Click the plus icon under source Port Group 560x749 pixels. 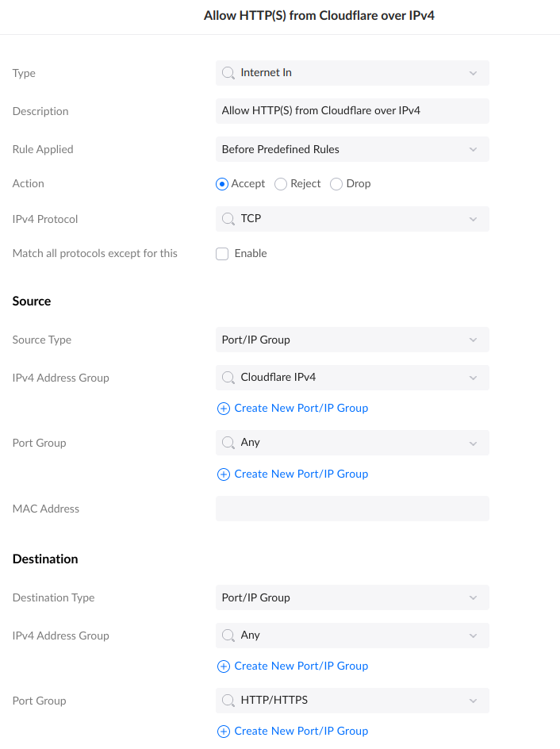tap(223, 474)
